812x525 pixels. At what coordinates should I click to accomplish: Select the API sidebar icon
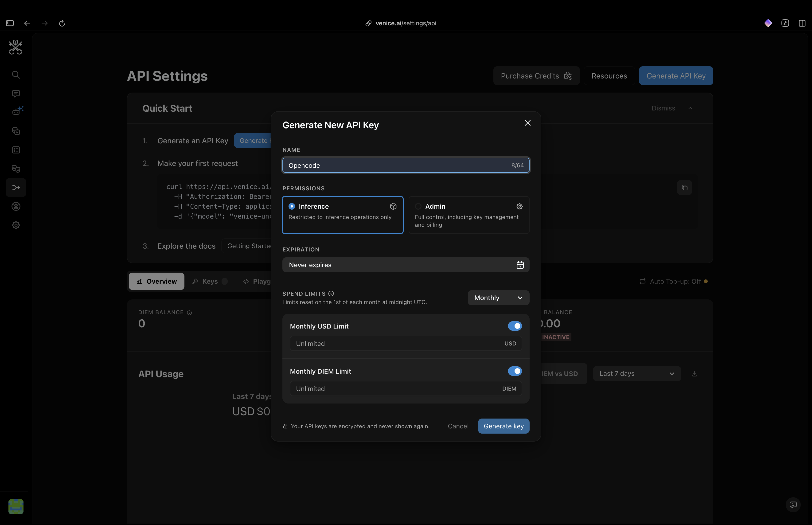coord(16,188)
